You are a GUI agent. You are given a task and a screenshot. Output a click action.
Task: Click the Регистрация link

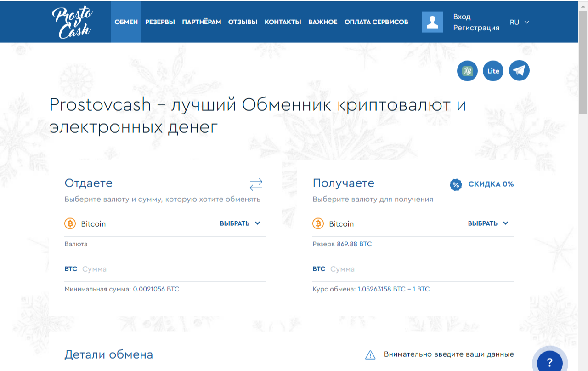pos(476,28)
